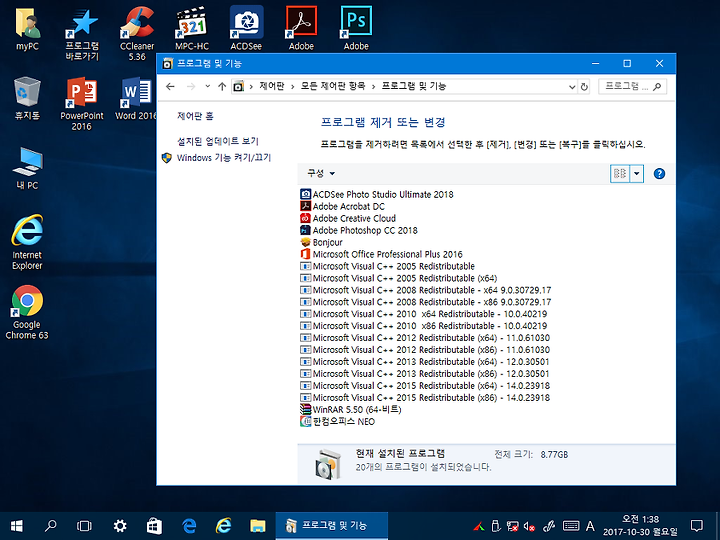The image size is (720, 540).
Task: Open the Word 2016 desktop shortcut
Action: [135, 98]
